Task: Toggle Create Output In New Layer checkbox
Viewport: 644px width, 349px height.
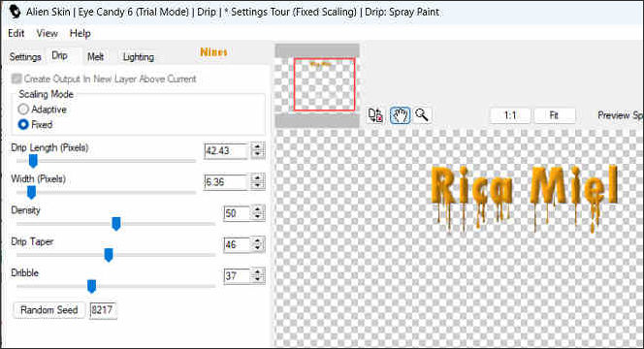Action: [16, 79]
